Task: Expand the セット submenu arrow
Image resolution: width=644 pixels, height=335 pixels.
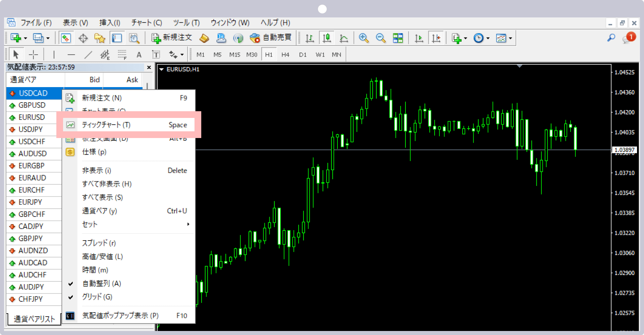Action: click(x=188, y=224)
